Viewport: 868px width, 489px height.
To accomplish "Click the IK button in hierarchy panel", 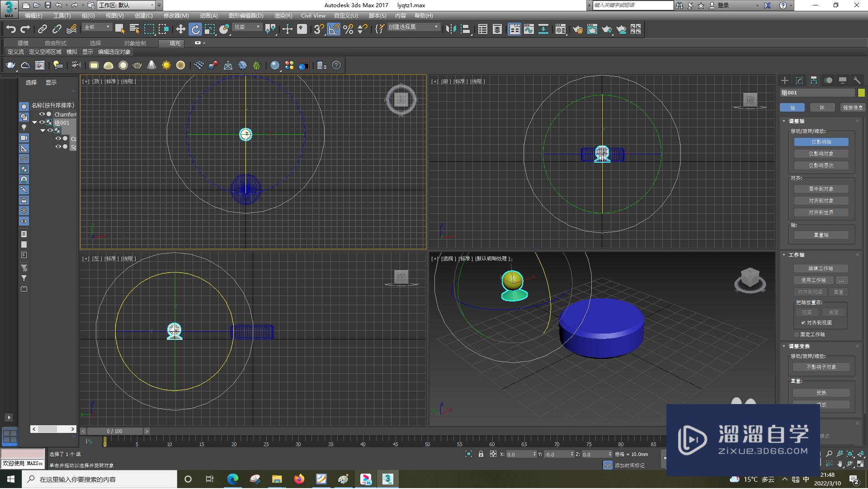I will click(822, 108).
